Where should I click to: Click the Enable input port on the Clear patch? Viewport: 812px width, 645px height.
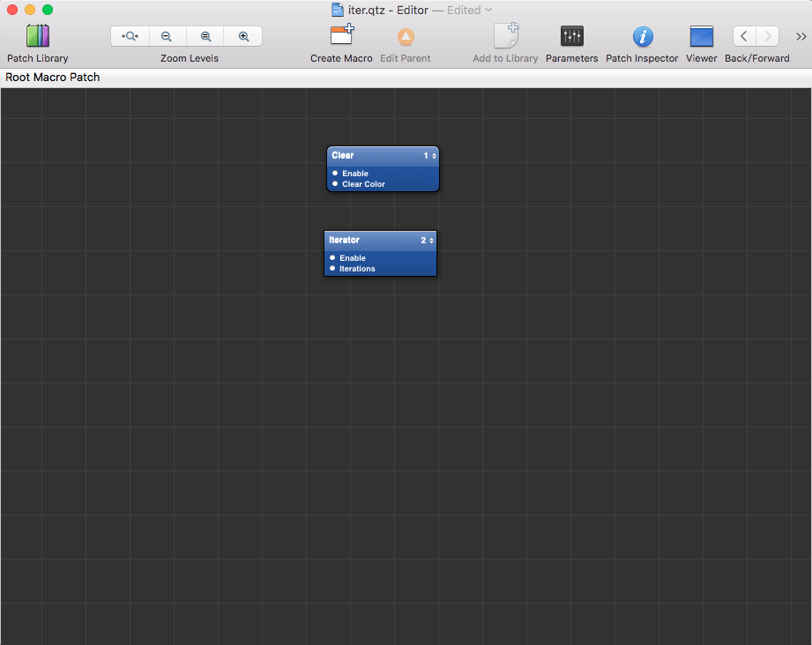pyautogui.click(x=335, y=173)
